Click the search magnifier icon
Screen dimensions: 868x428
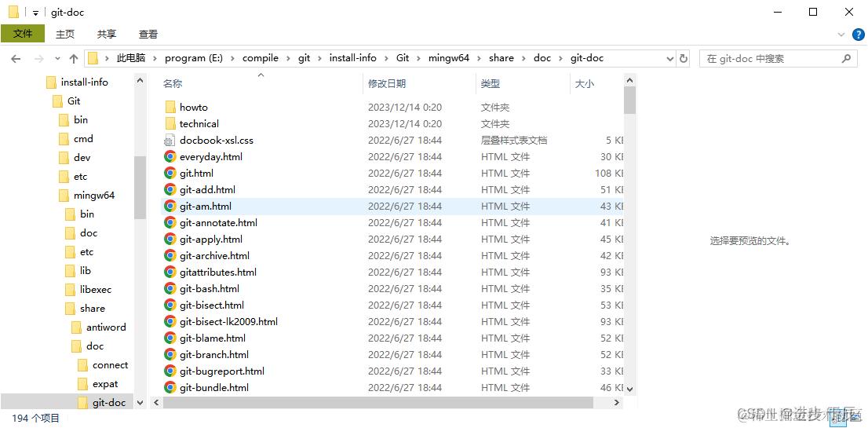pyautogui.click(x=846, y=58)
